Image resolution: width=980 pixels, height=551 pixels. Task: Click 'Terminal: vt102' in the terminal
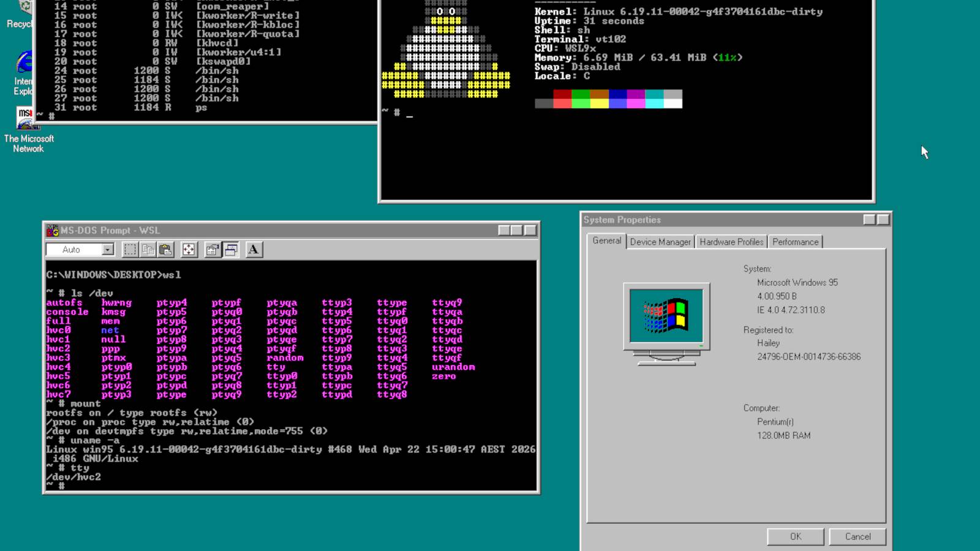(581, 39)
